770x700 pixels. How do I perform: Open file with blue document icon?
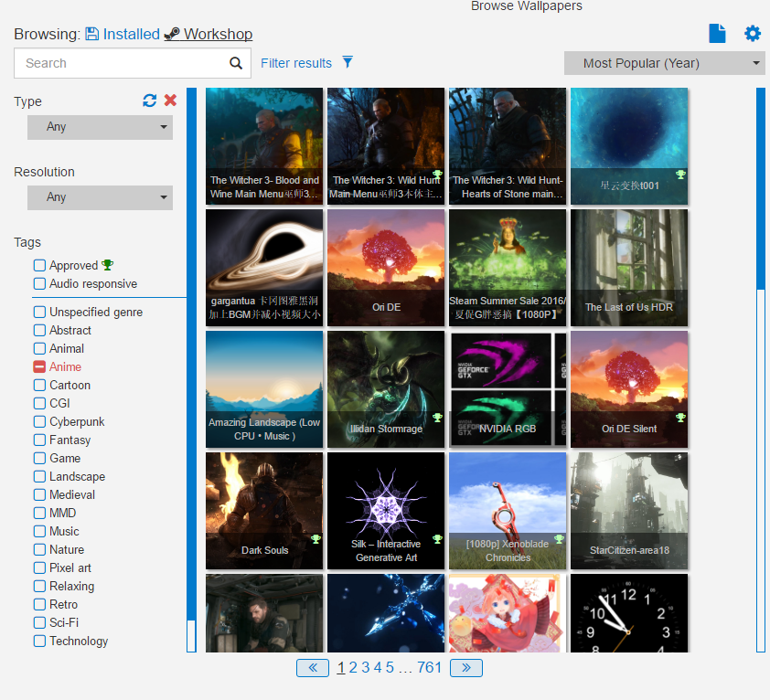(717, 34)
